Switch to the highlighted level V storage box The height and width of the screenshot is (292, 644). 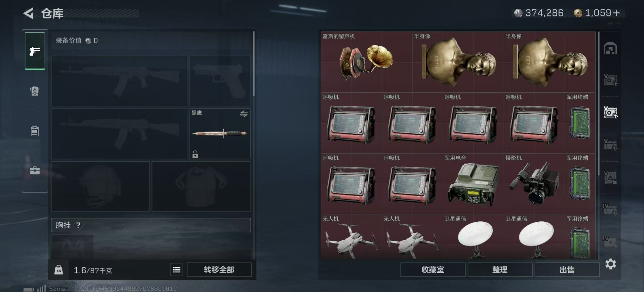tap(610, 112)
